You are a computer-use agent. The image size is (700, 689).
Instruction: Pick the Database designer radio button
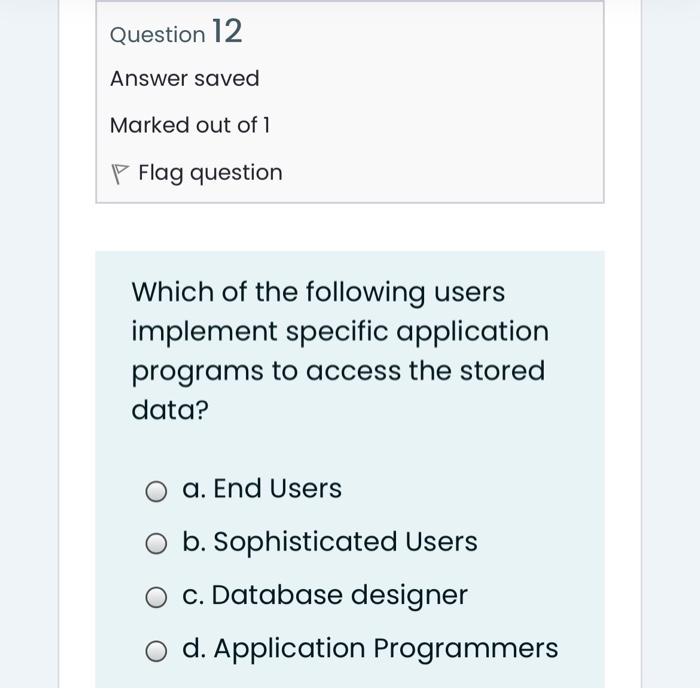155,598
